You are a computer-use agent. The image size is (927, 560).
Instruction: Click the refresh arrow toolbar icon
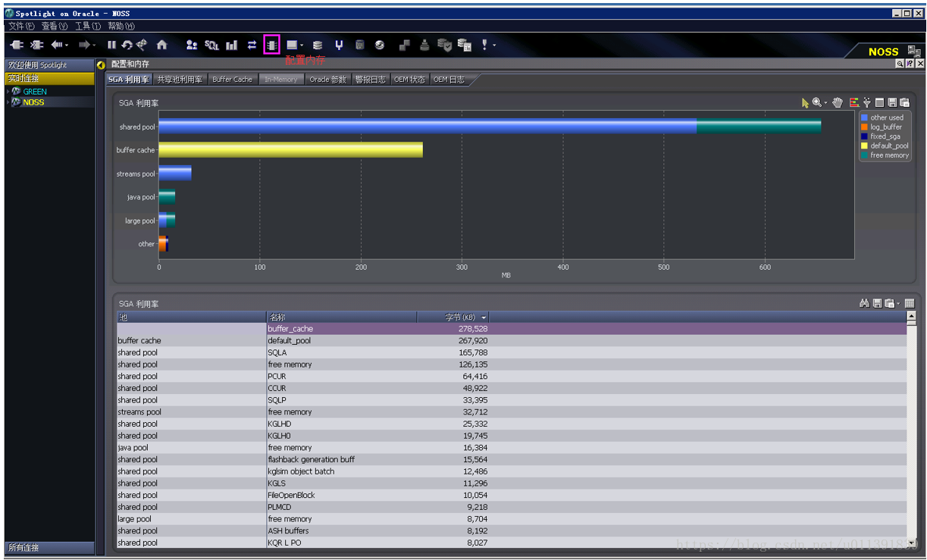coord(127,45)
